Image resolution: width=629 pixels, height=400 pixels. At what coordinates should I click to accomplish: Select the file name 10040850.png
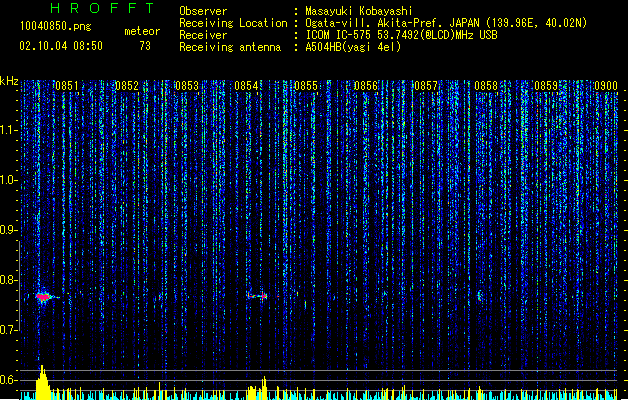click(56, 26)
